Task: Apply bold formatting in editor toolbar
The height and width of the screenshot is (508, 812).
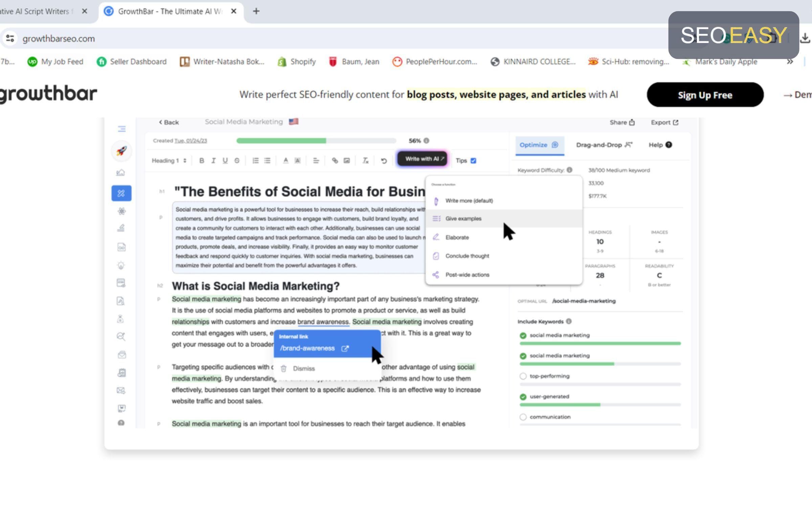Action: tap(202, 161)
